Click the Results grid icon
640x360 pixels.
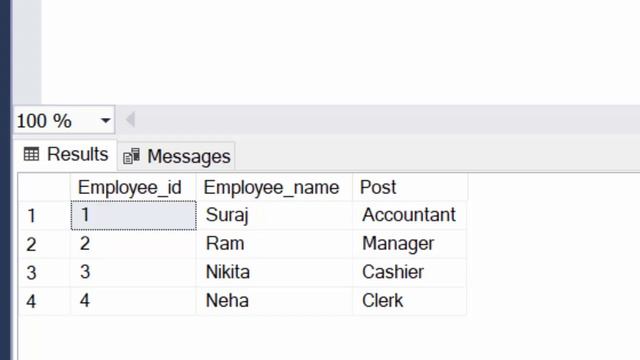(x=31, y=154)
